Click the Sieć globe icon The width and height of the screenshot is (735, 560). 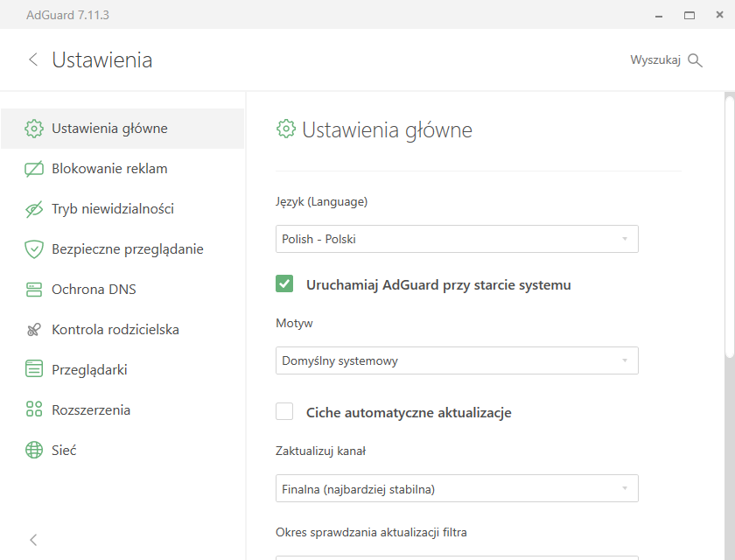click(x=34, y=450)
